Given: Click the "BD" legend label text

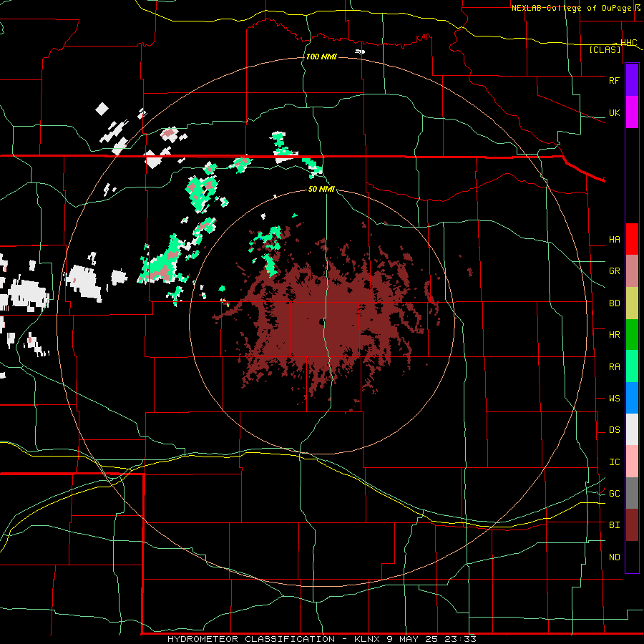Looking at the screenshot, I should [x=614, y=303].
